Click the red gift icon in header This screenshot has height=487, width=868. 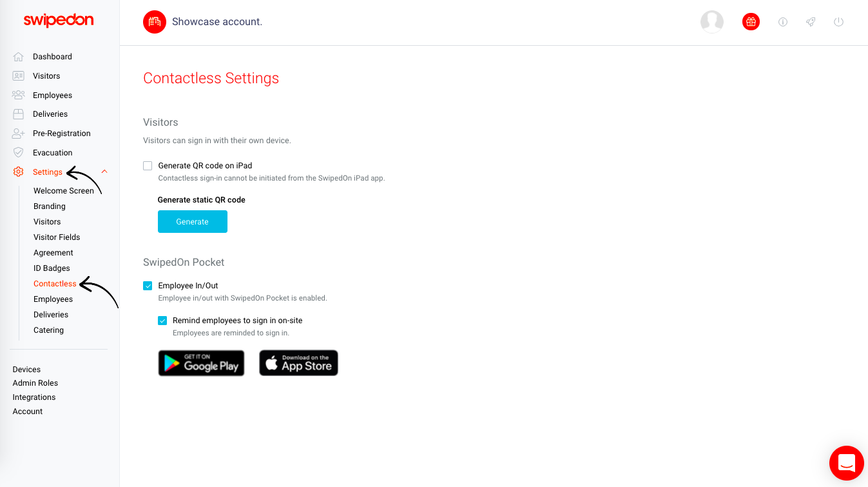coord(751,22)
